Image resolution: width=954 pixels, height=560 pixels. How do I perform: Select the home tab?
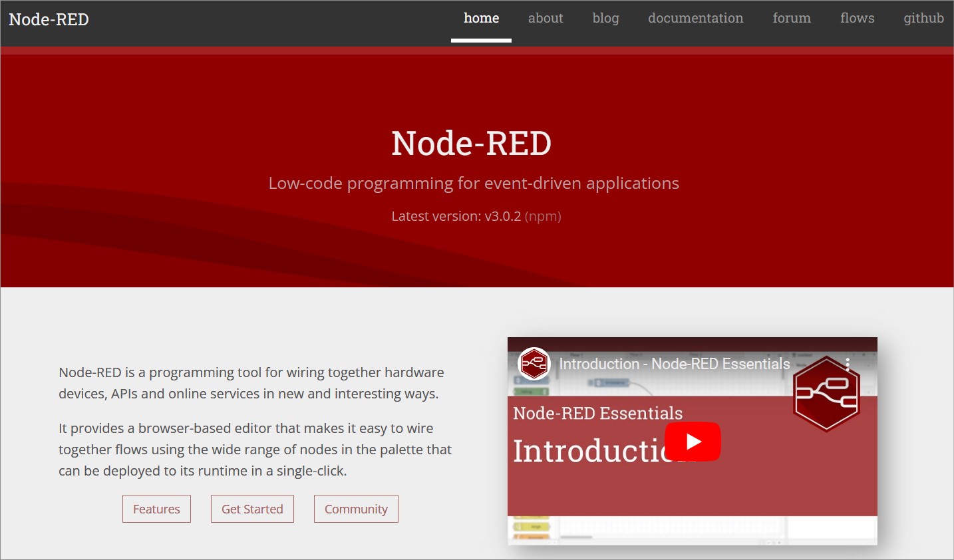pos(481,18)
